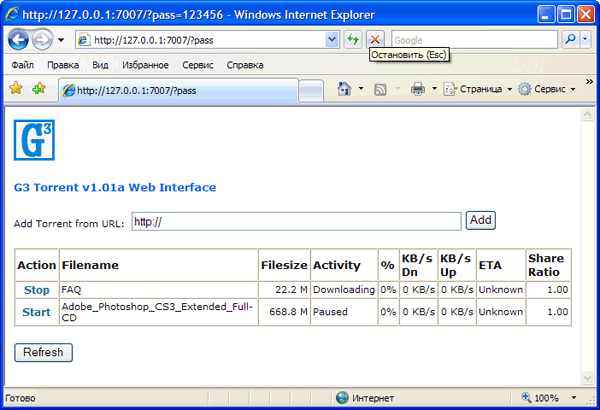Screen dimensions: 600x410
Task: Open the Вид menu
Action: pyautogui.click(x=100, y=65)
